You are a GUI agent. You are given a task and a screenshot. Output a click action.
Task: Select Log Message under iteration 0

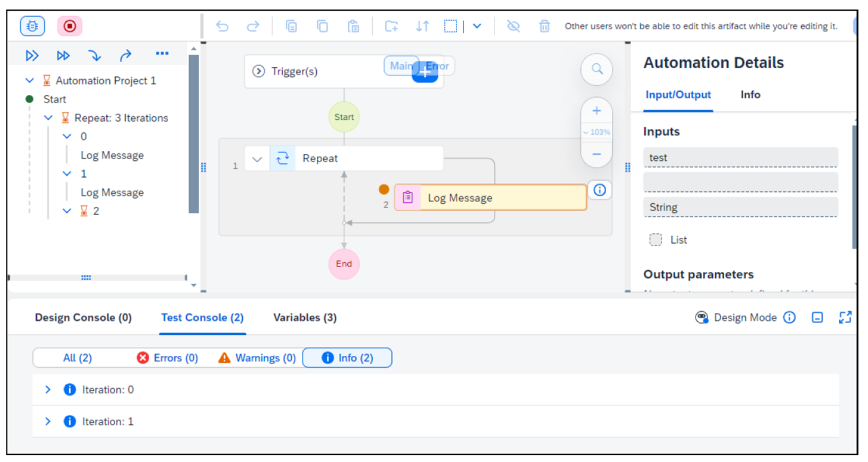click(x=112, y=156)
